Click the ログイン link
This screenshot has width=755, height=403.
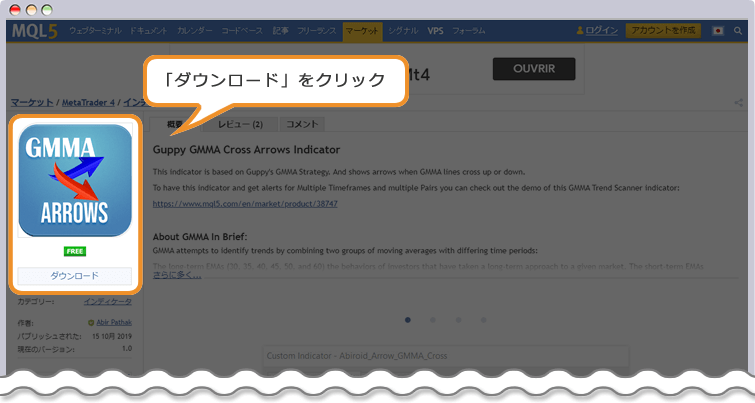click(x=601, y=30)
